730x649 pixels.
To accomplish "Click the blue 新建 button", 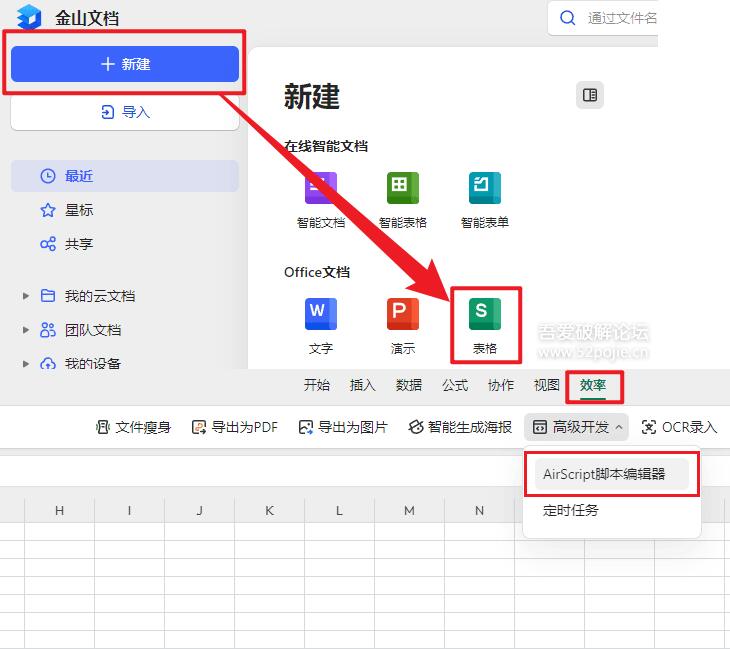I will click(x=125, y=64).
